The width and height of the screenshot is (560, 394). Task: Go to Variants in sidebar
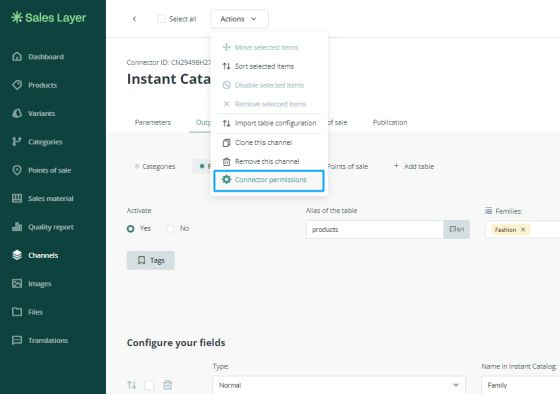[x=41, y=113]
